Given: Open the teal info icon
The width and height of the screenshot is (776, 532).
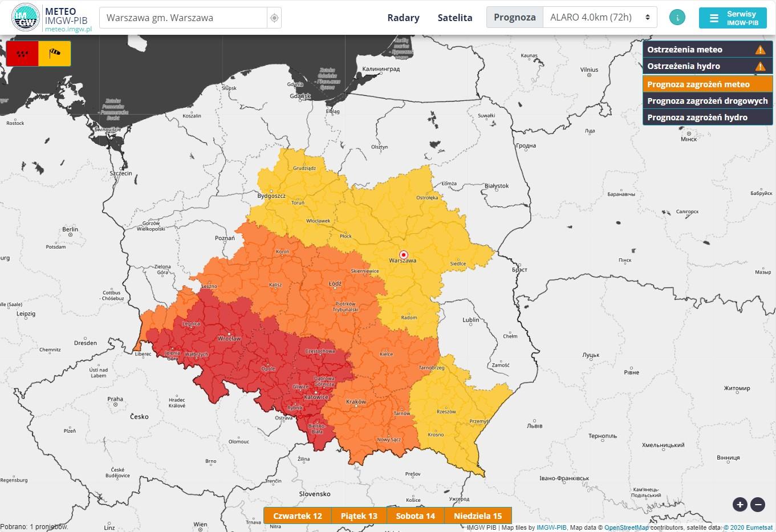Looking at the screenshot, I should pos(677,18).
